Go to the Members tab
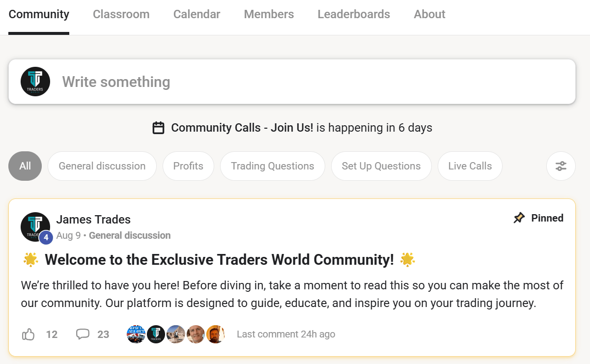This screenshot has height=364, width=590. point(269,14)
